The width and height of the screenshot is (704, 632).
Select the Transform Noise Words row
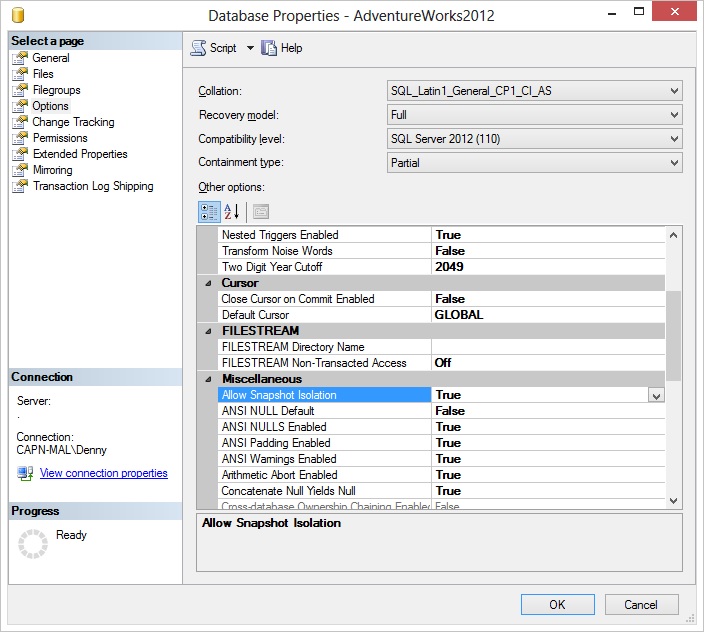(x=441, y=251)
